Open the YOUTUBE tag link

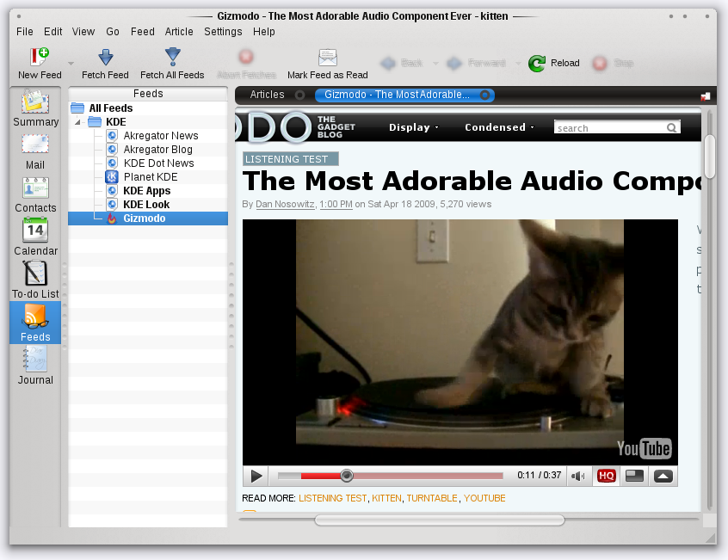point(484,498)
